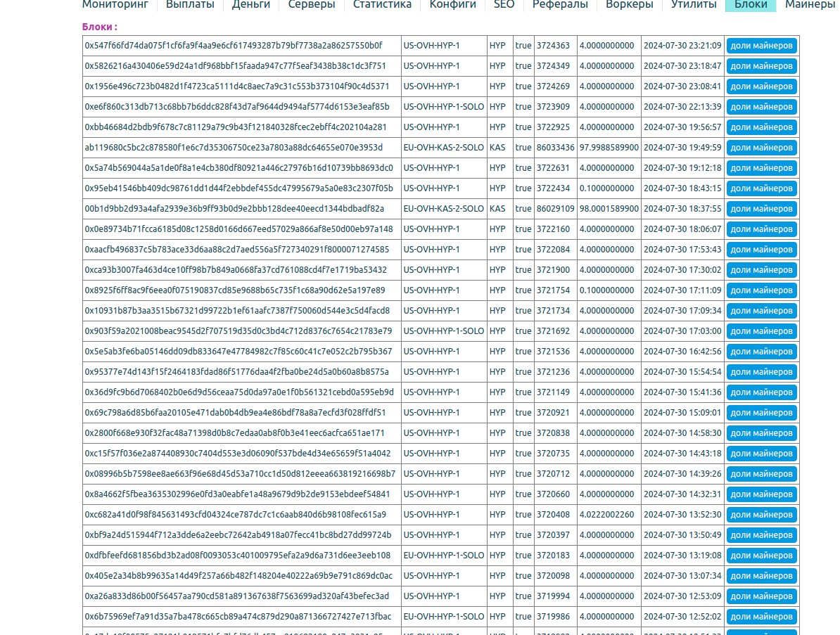Click EU-OVH-HYP-1-SOLO in block 3720183 row
The image size is (840, 635).
tap(444, 556)
